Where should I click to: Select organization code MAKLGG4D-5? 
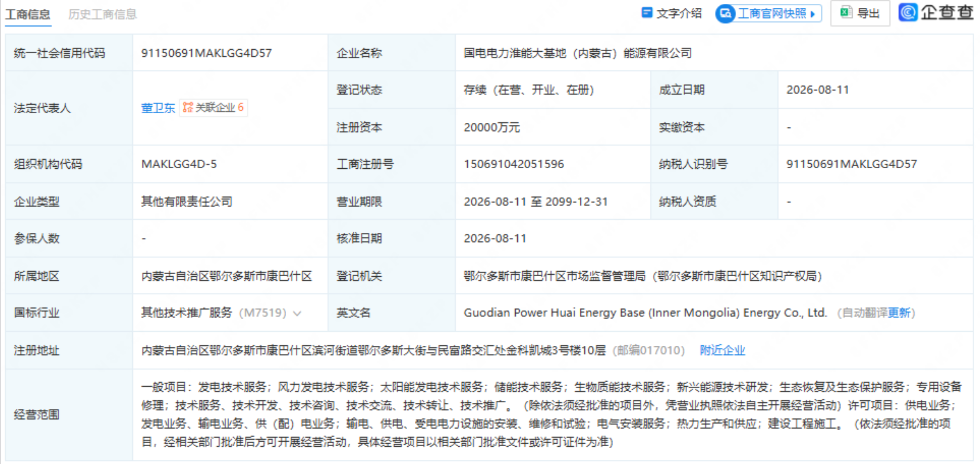click(x=179, y=164)
